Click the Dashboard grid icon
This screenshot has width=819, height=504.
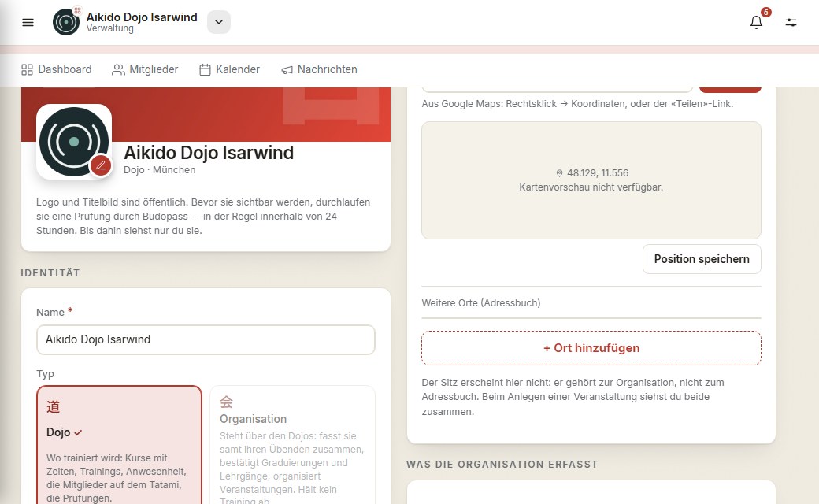coord(27,69)
